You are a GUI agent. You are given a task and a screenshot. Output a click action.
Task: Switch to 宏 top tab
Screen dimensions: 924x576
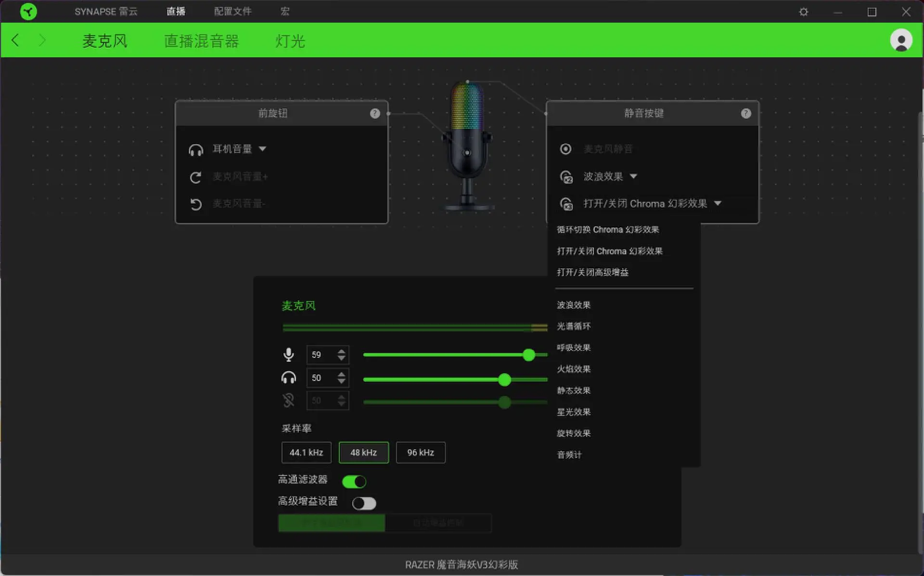285,11
